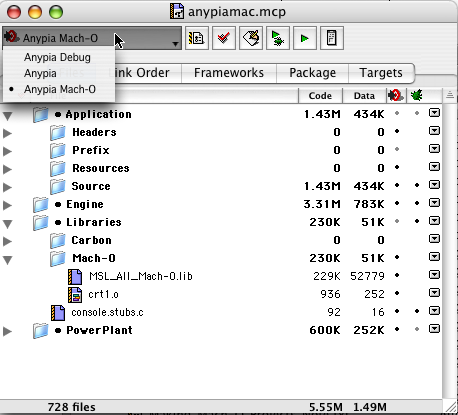Viewport: 458px width, 415px height.
Task: Expand the Engine group disclosure triangle
Action: click(7, 205)
